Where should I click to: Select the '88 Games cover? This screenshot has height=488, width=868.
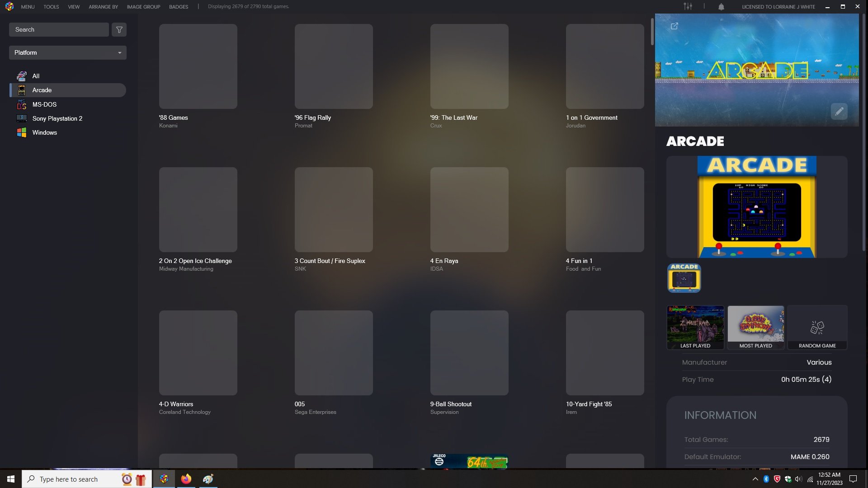click(x=198, y=66)
